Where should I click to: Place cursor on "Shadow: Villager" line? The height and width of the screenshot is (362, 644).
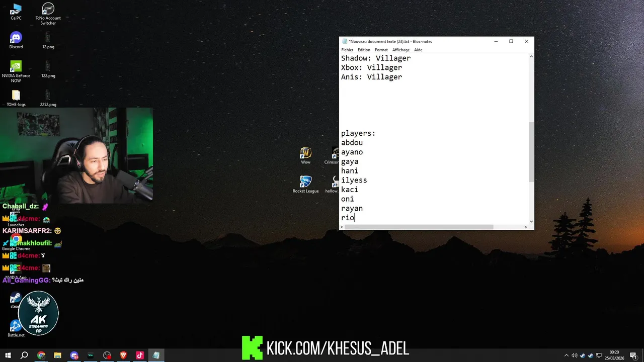(376, 58)
